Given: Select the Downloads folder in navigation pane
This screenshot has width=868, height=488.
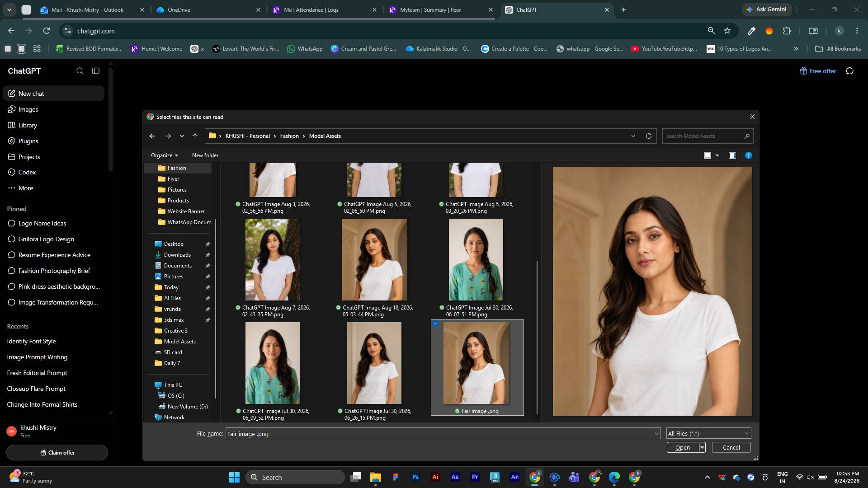Looking at the screenshot, I should 177,255.
